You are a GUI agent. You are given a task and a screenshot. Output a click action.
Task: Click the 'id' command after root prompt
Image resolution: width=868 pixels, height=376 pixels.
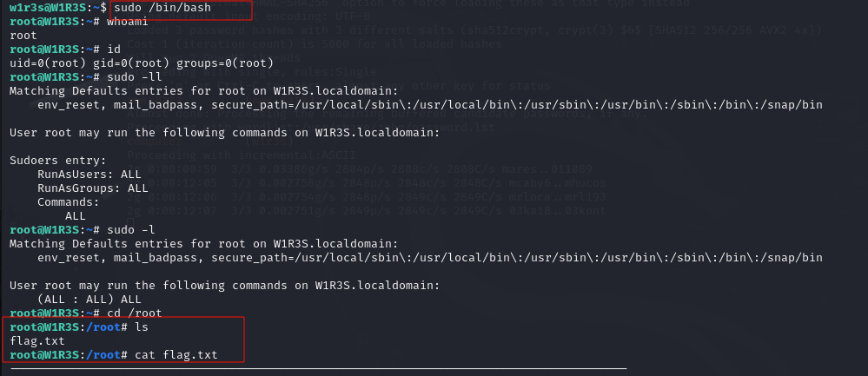click(x=114, y=49)
